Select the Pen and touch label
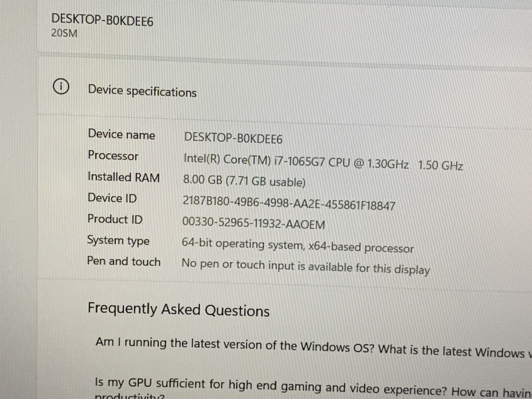This screenshot has height=399, width=532. pyautogui.click(x=124, y=261)
